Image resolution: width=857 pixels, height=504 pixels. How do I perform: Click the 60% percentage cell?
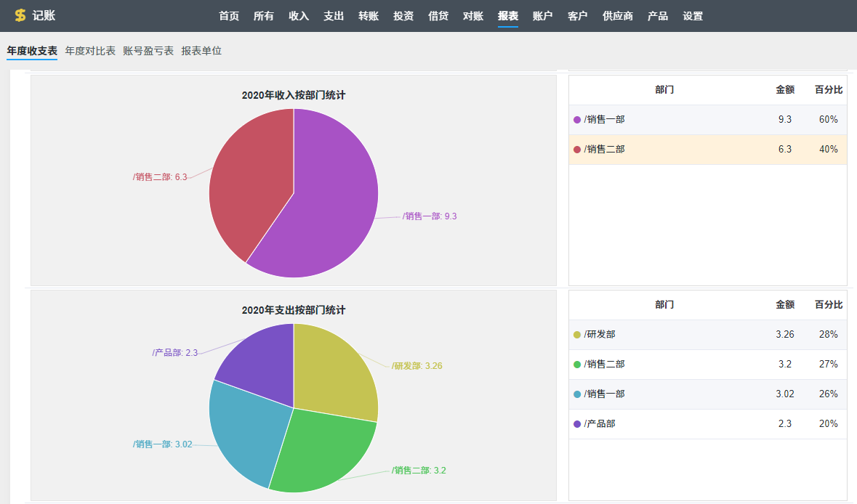[x=828, y=120]
